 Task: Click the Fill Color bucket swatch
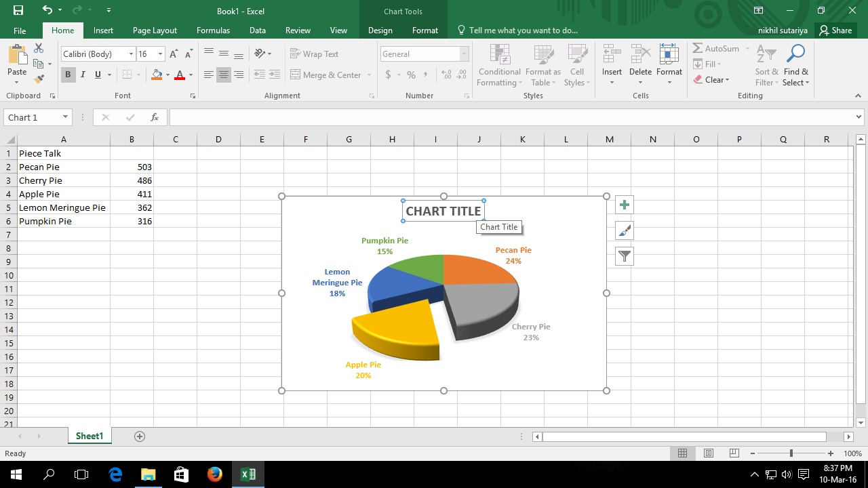[157, 75]
